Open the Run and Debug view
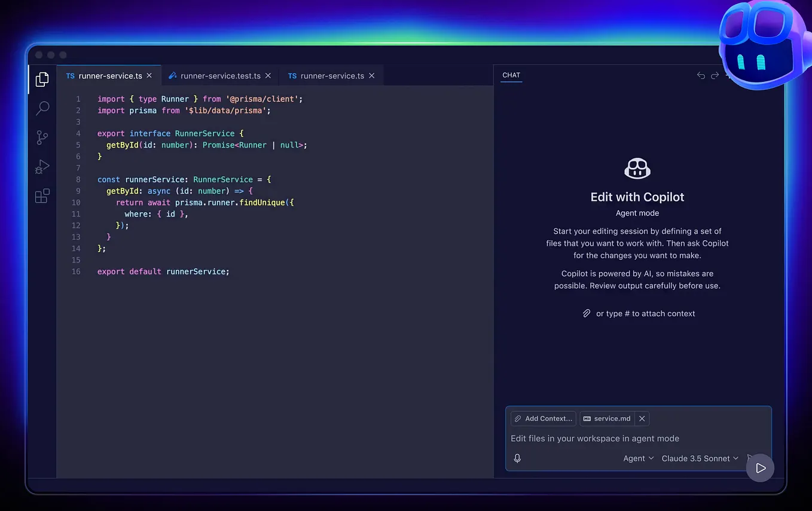Screen dimensions: 812x511 tap(42, 167)
